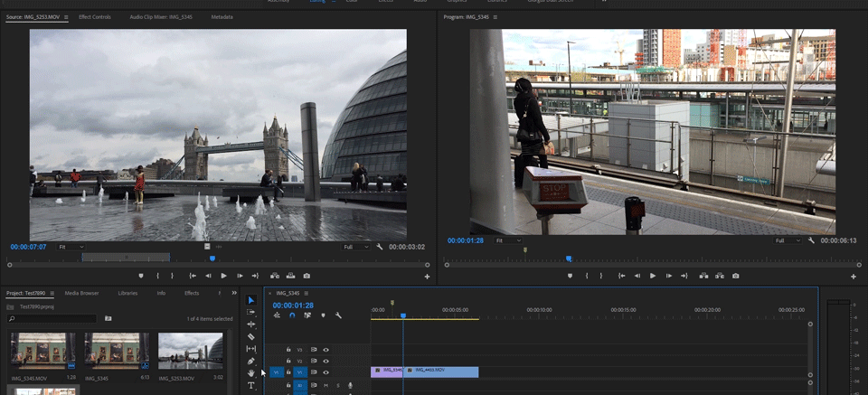Enable voice-over record on A1
Screen dimensions: 868x395
coord(351,385)
